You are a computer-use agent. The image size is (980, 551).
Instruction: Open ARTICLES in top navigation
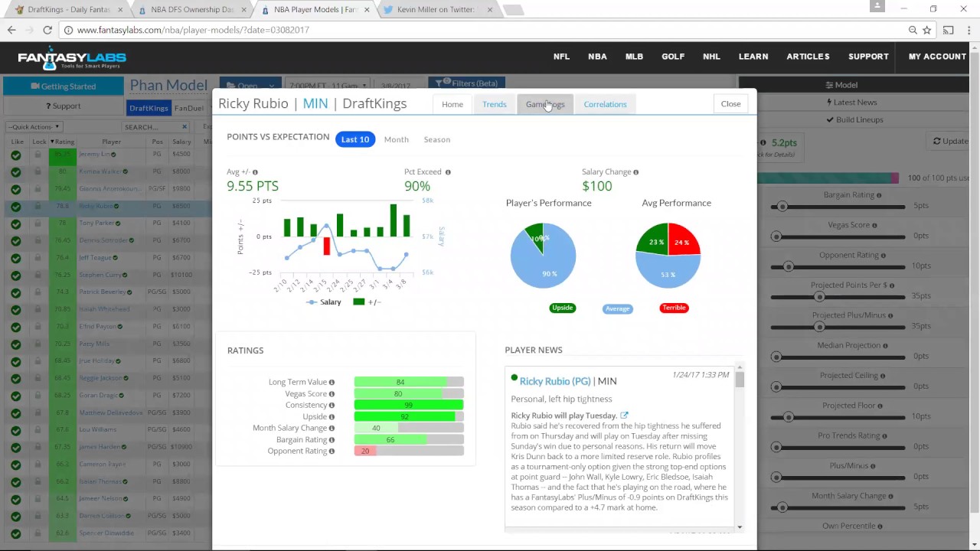(x=808, y=57)
